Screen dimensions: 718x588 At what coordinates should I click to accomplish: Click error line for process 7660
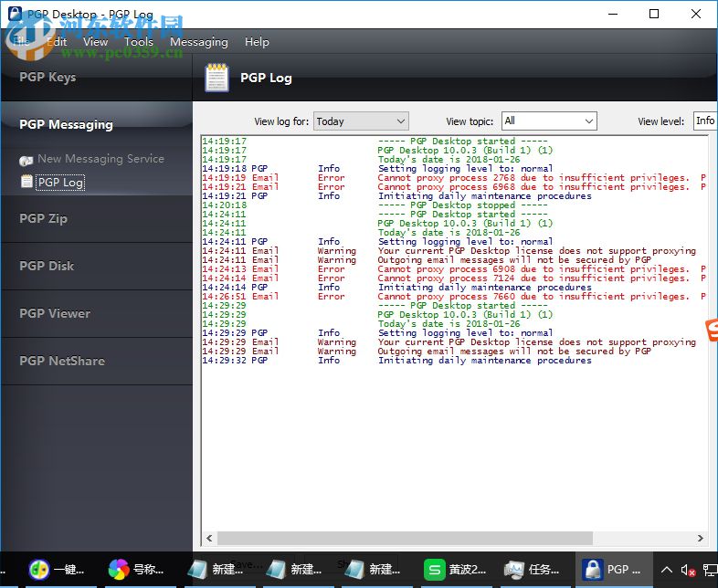(454, 297)
